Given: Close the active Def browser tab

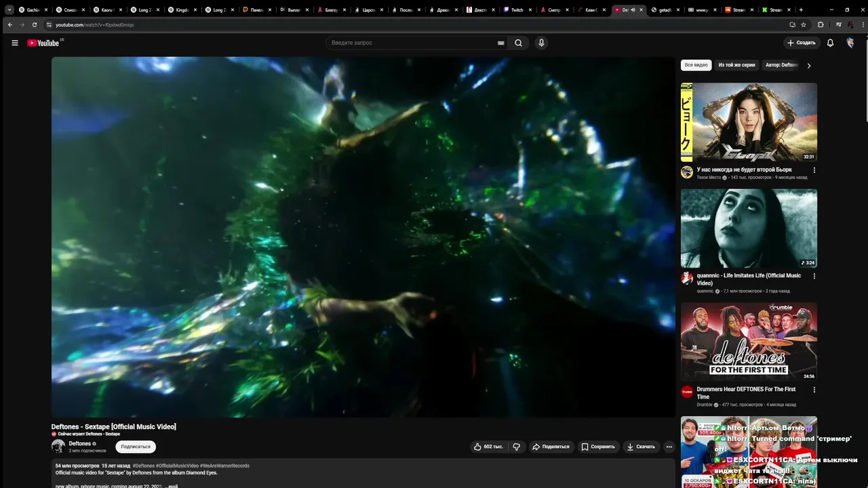Looking at the screenshot, I should click(641, 9).
